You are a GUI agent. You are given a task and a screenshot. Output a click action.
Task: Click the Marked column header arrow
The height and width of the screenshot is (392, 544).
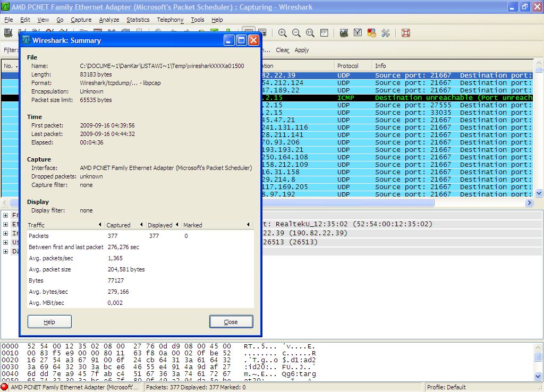click(x=248, y=225)
